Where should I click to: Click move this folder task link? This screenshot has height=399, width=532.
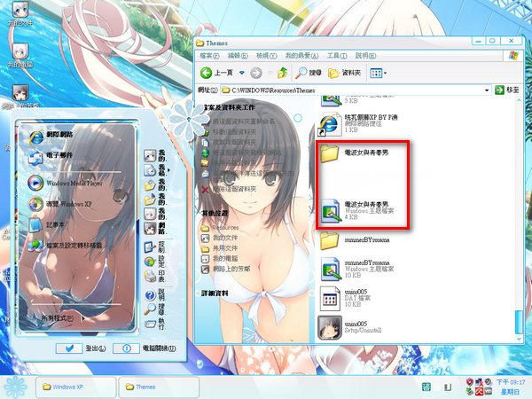[x=235, y=132]
